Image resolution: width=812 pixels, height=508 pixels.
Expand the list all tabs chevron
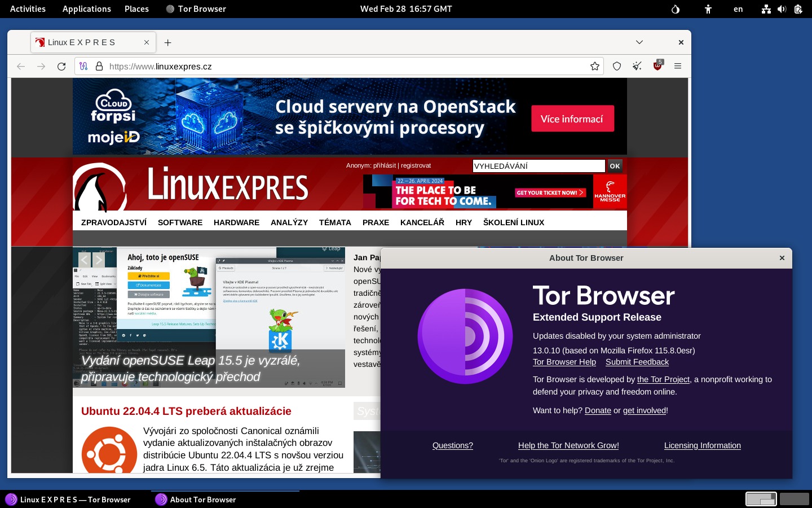(x=639, y=42)
